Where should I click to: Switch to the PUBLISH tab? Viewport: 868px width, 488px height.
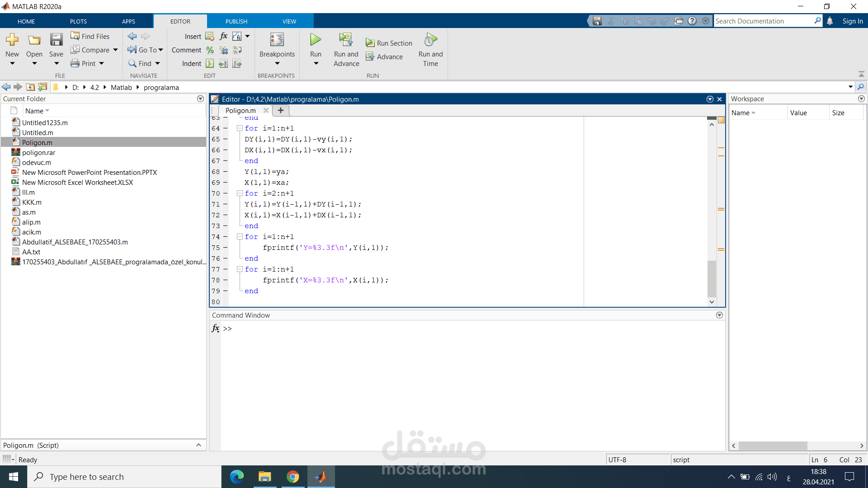[x=236, y=21]
